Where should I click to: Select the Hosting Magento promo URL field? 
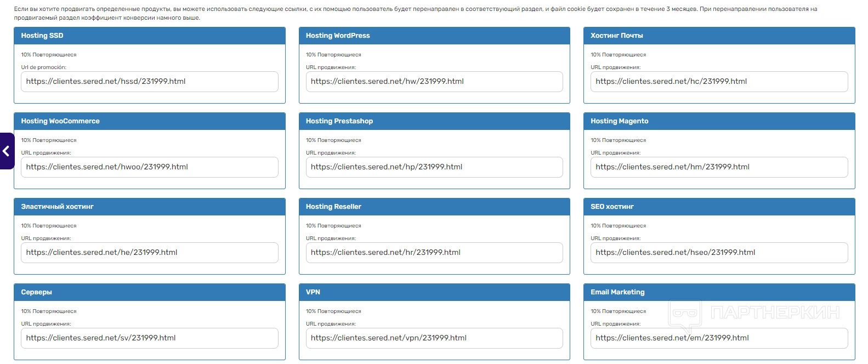click(x=719, y=167)
